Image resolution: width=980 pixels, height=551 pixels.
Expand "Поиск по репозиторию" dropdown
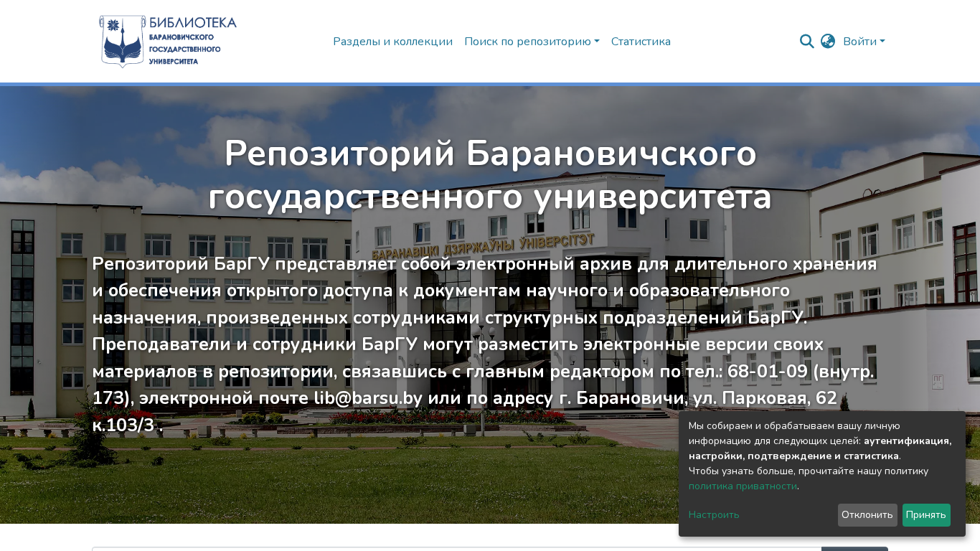point(532,42)
